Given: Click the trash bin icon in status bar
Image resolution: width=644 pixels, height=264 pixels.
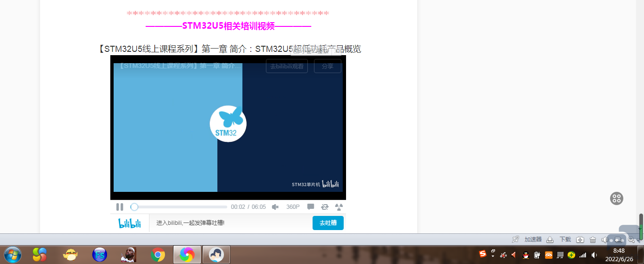Looking at the screenshot, I should (593, 239).
